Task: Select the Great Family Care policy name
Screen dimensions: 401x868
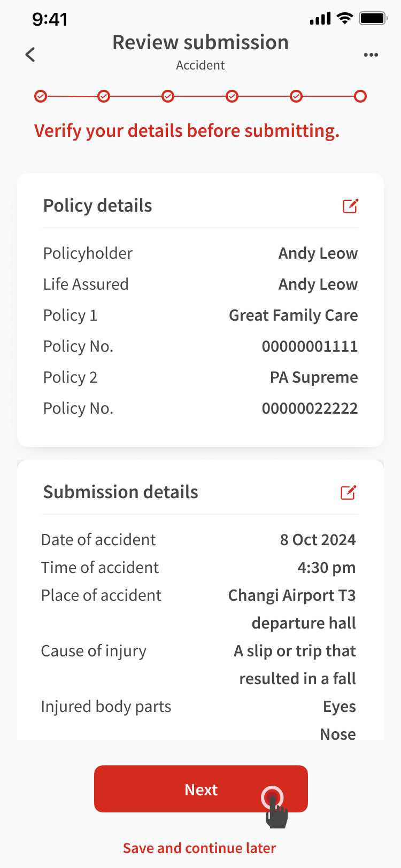Action: pyautogui.click(x=293, y=315)
